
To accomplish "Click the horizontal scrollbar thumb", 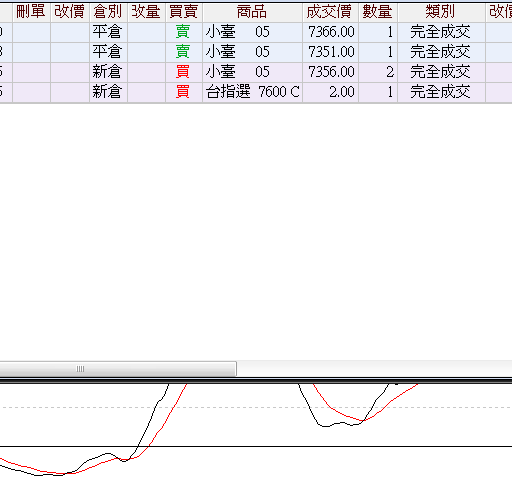I will click(x=118, y=369).
